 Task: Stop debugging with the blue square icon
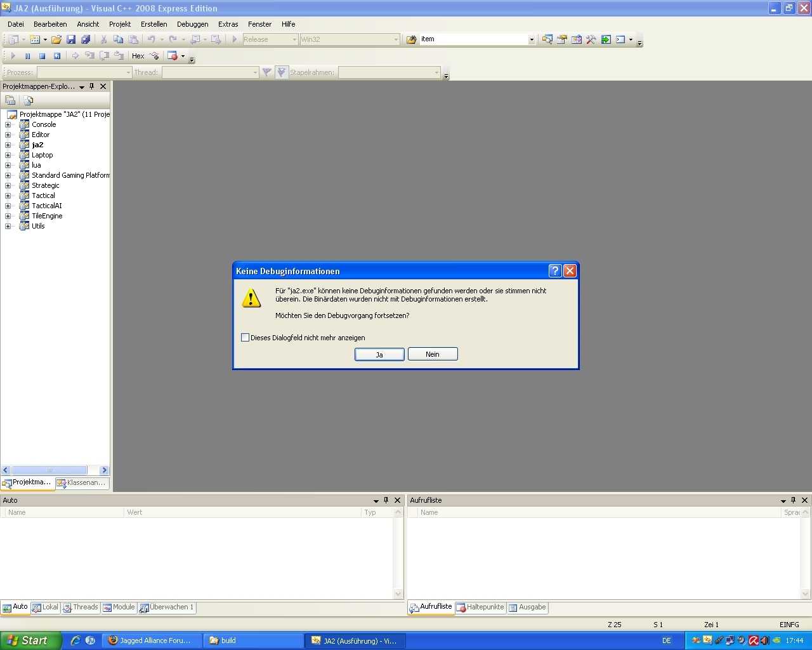[42, 56]
